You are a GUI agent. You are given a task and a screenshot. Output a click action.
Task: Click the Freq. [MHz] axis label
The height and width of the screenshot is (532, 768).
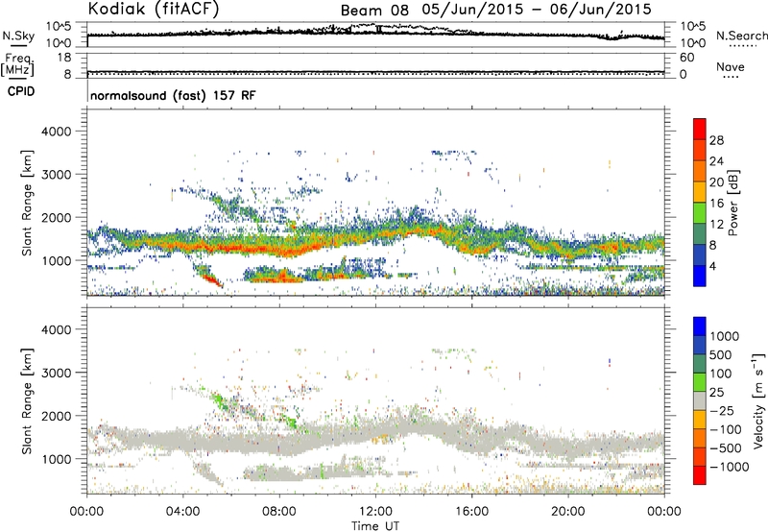click(17, 65)
